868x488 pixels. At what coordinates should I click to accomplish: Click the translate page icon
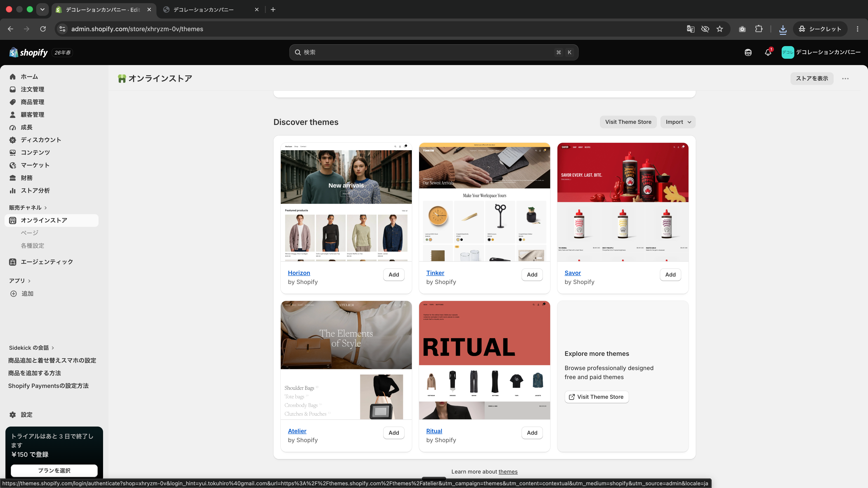pyautogui.click(x=690, y=29)
